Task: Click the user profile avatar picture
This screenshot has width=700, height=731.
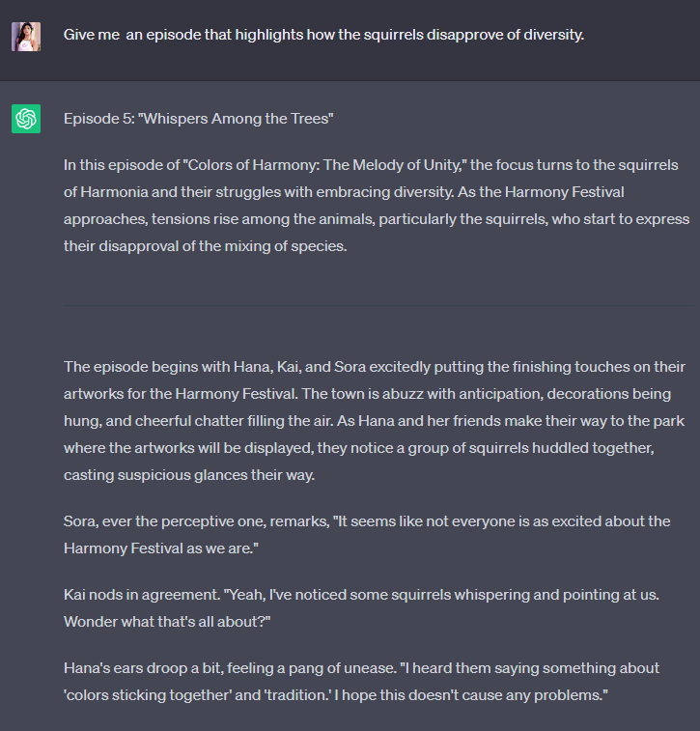Action: (x=26, y=37)
